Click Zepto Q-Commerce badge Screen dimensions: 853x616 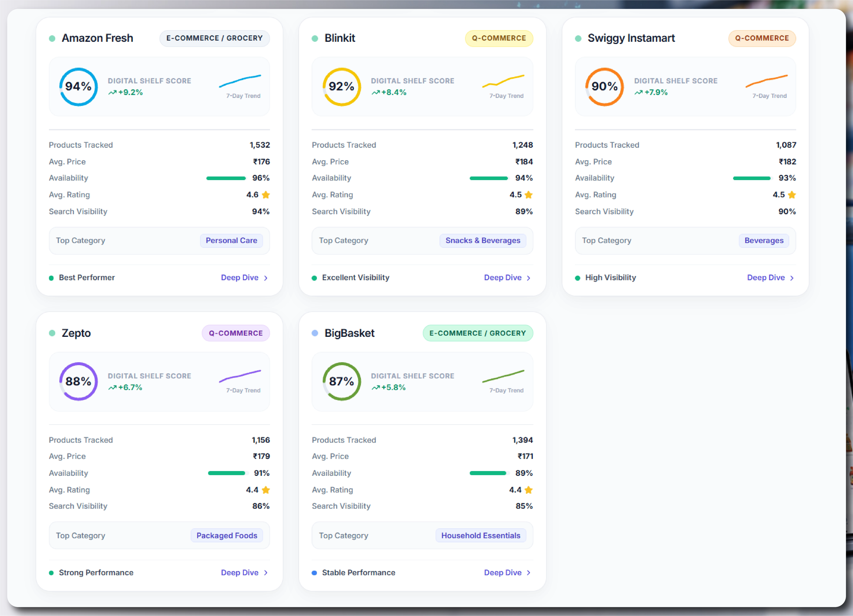[236, 333]
